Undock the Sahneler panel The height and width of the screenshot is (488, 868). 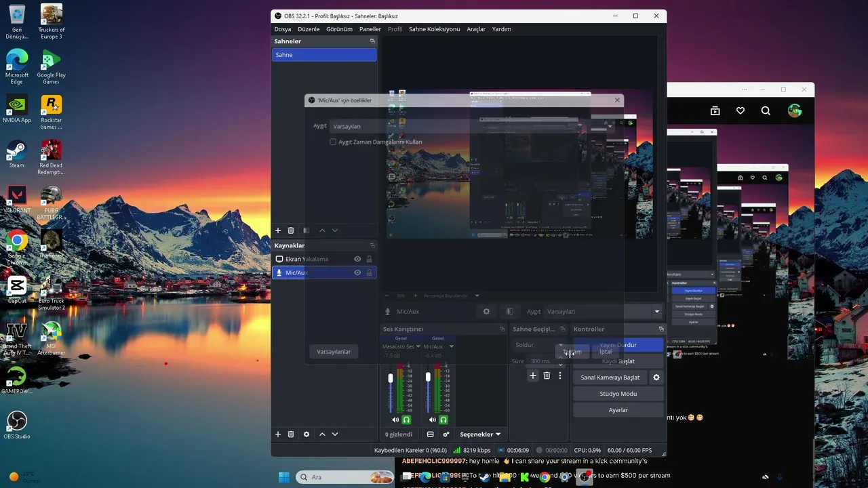point(372,41)
